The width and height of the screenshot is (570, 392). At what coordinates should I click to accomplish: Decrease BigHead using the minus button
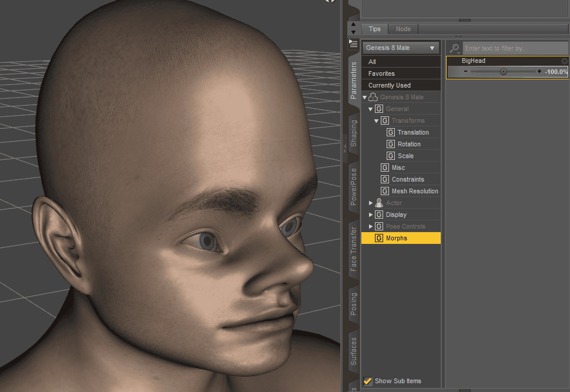pyautogui.click(x=465, y=71)
